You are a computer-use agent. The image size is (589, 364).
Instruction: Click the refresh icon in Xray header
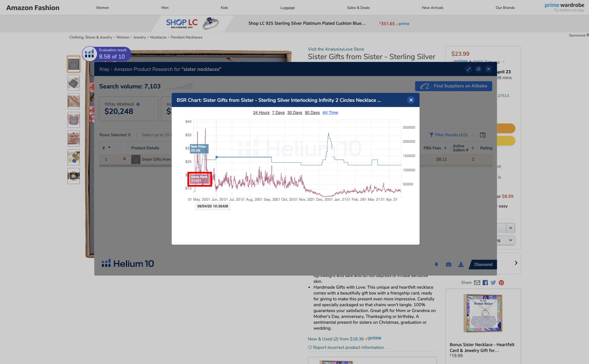[478, 69]
